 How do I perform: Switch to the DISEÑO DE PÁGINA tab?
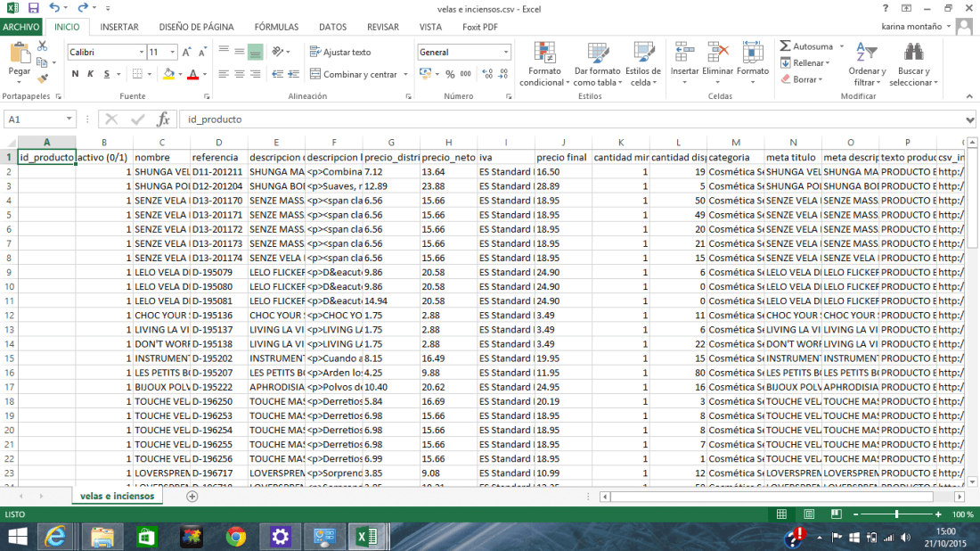click(196, 27)
